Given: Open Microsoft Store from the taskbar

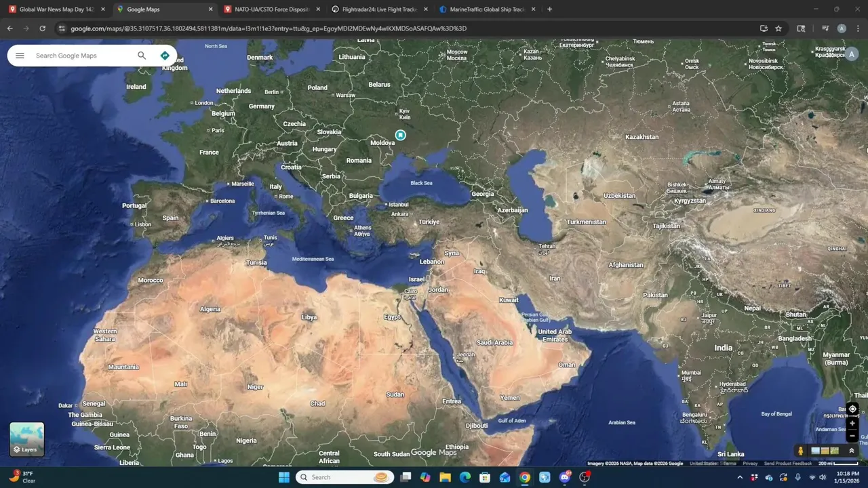Looking at the screenshot, I should [x=485, y=477].
